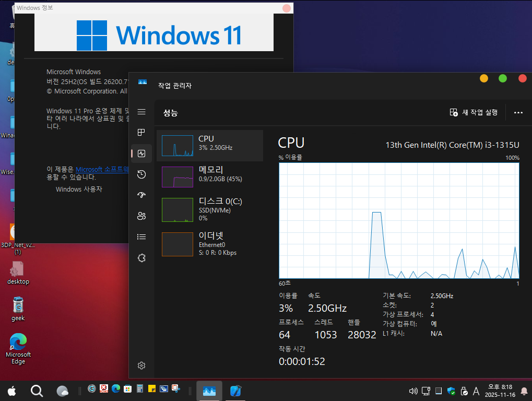The height and width of the screenshot is (401, 532).
Task: Click 새 작업 실행 (run new task) button
Action: click(474, 112)
